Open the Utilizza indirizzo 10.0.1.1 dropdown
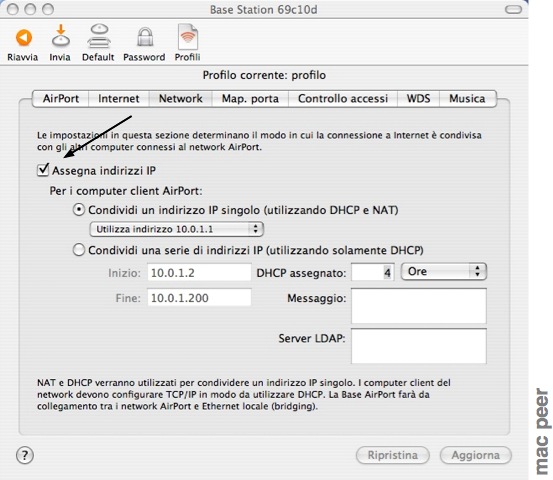This screenshot has width=553, height=480. tap(176, 229)
